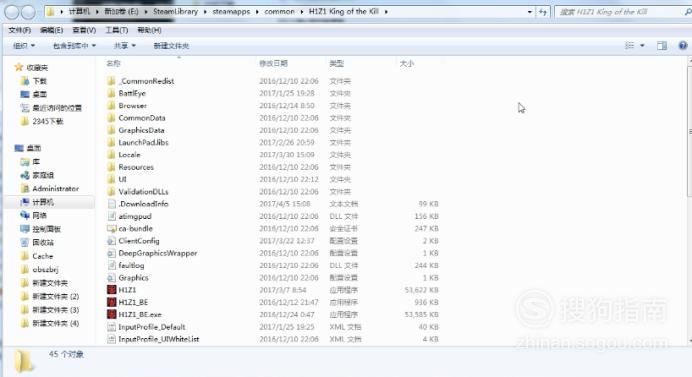This screenshot has width=692, height=377.
Task: Open address bar history dropdown arrow
Action: [530, 12]
